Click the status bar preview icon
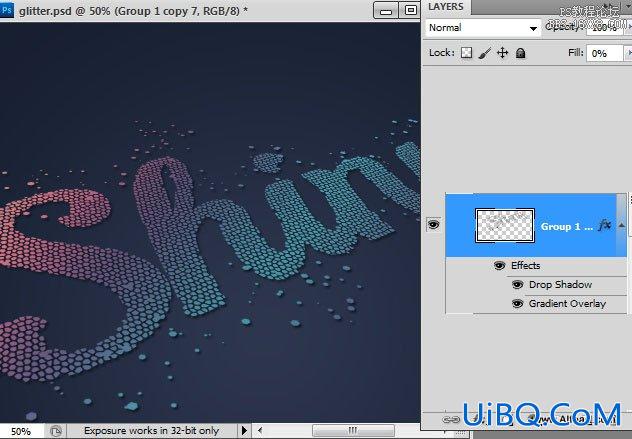Viewport: 632px width, 439px height. [56, 431]
